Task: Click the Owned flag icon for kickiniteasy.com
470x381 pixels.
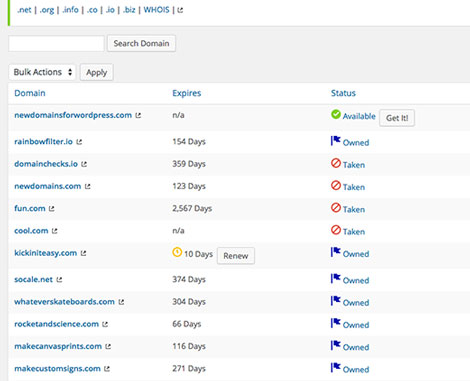Action: [335, 252]
